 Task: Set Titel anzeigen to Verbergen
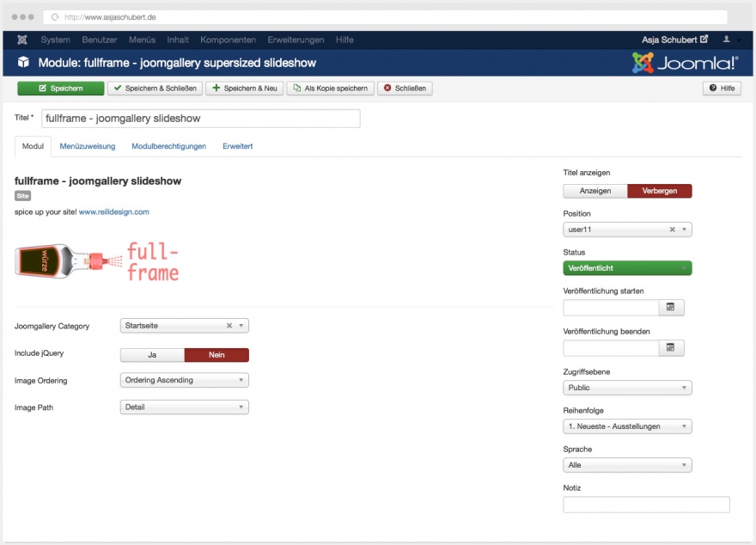[x=660, y=191]
